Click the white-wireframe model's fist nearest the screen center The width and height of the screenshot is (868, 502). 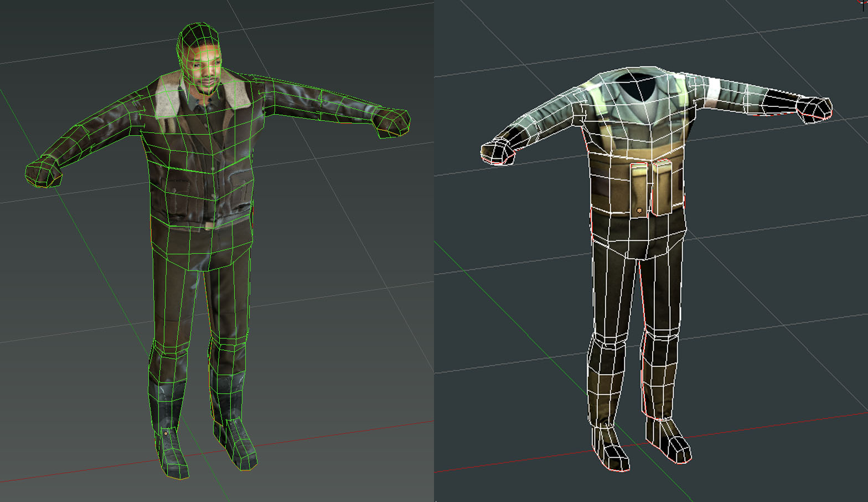tap(498, 152)
